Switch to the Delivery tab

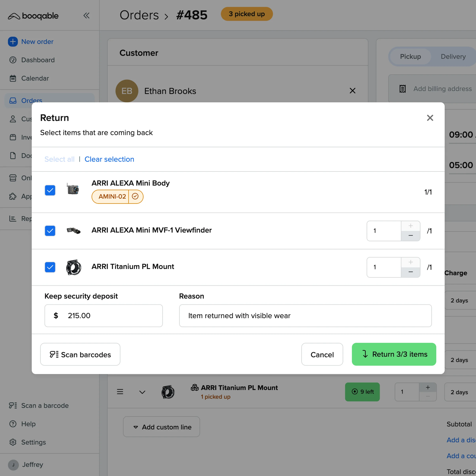(453, 56)
